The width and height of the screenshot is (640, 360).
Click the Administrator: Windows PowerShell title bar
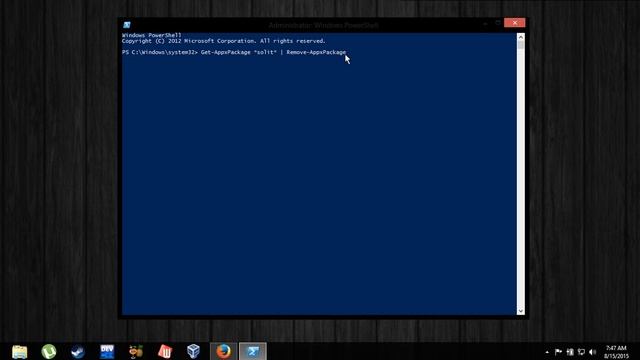323,25
